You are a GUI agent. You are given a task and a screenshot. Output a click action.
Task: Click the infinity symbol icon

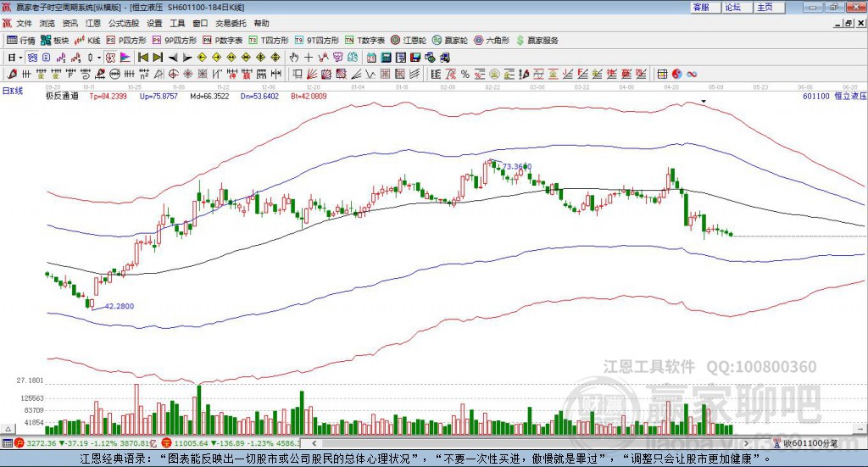(x=692, y=74)
